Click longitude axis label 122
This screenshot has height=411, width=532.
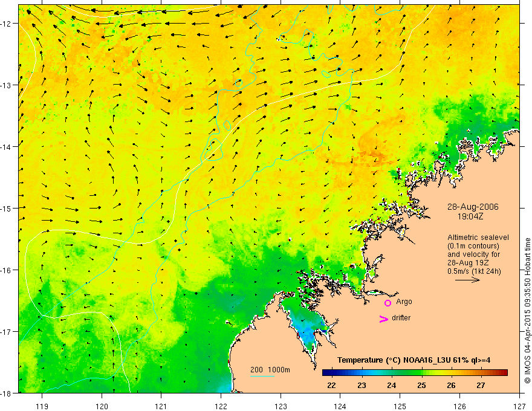coord(221,406)
